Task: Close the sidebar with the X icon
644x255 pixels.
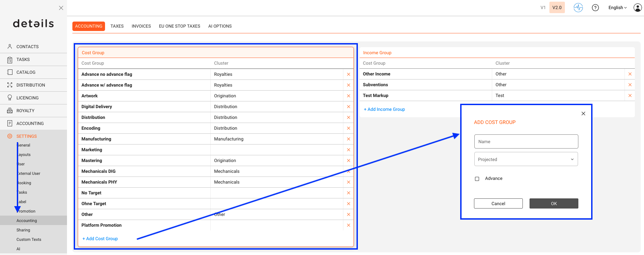Action: 61,8
